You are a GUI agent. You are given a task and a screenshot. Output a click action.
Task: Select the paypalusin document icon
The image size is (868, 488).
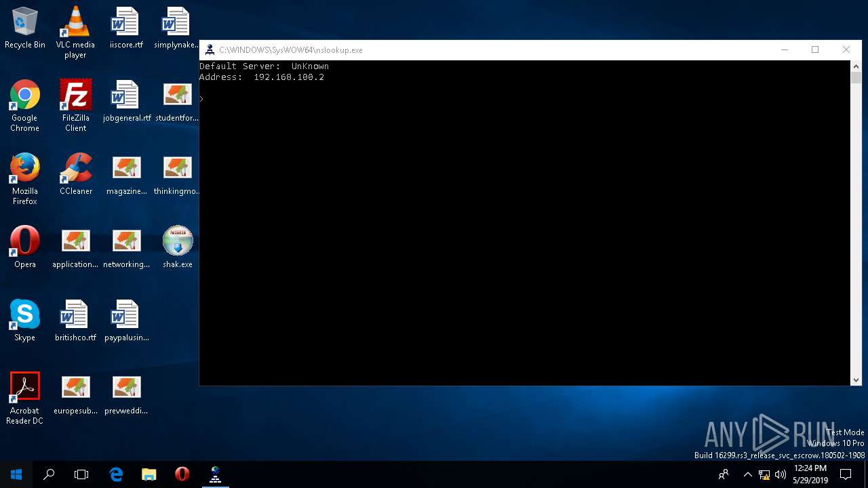point(126,321)
